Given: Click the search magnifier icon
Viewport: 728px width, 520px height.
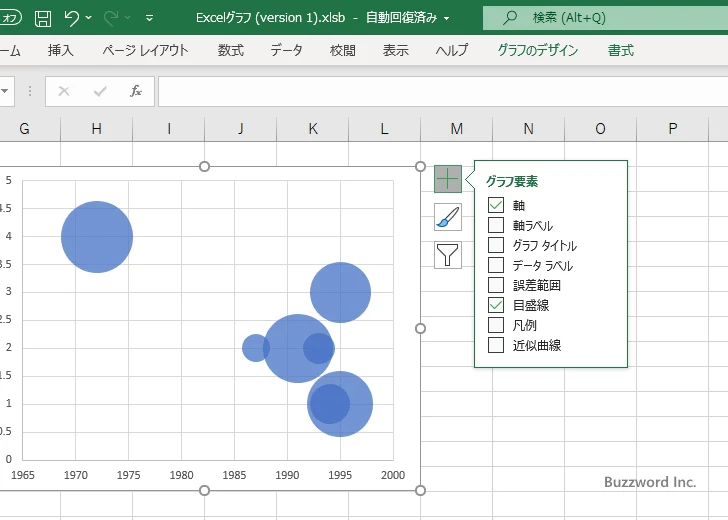Looking at the screenshot, I should pyautogui.click(x=510, y=18).
